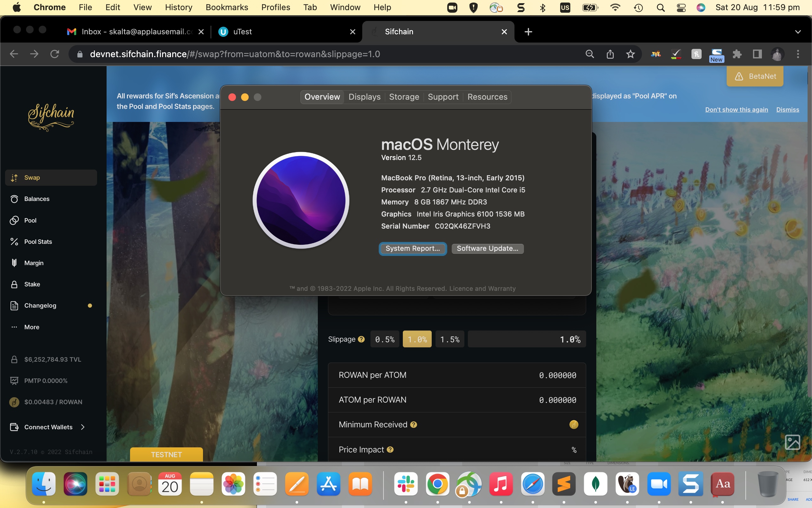Click the Sifchain logo

click(x=51, y=117)
